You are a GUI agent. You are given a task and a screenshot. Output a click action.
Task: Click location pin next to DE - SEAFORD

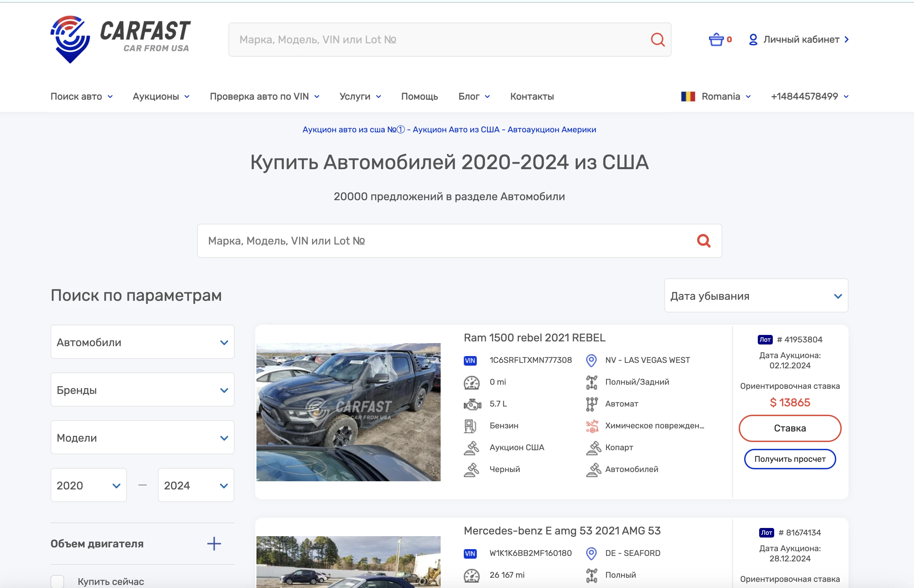pos(591,553)
